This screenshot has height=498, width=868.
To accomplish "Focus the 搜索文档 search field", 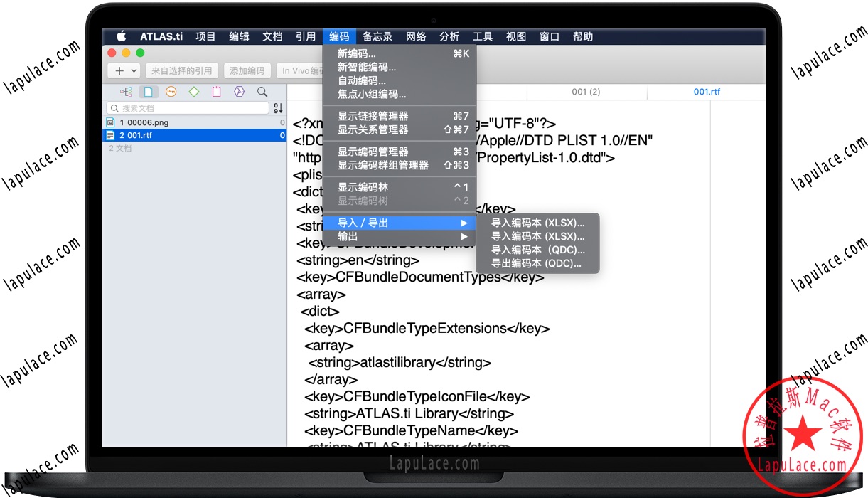I will pos(188,108).
